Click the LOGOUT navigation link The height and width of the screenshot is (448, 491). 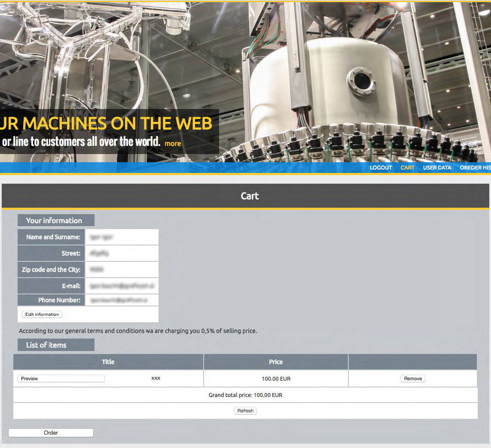pyautogui.click(x=381, y=168)
